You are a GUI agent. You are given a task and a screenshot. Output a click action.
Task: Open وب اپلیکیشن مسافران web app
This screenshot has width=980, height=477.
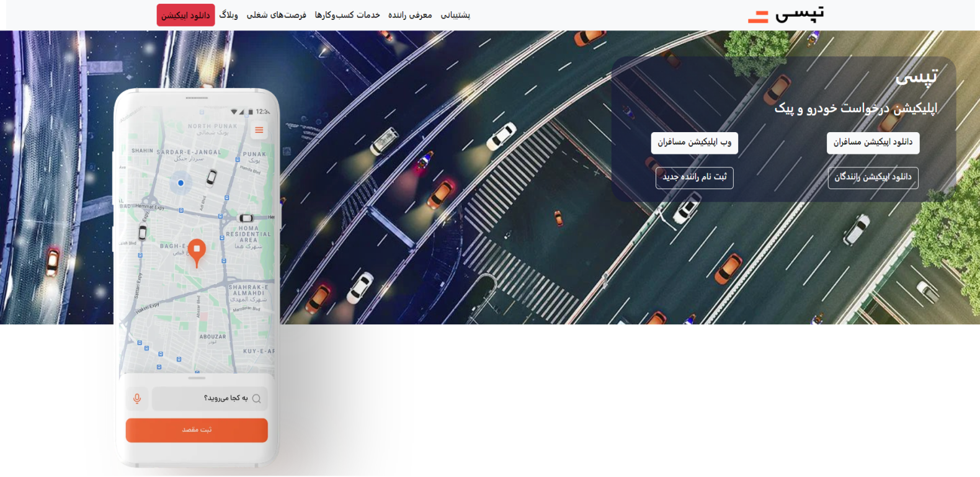pyautogui.click(x=694, y=143)
